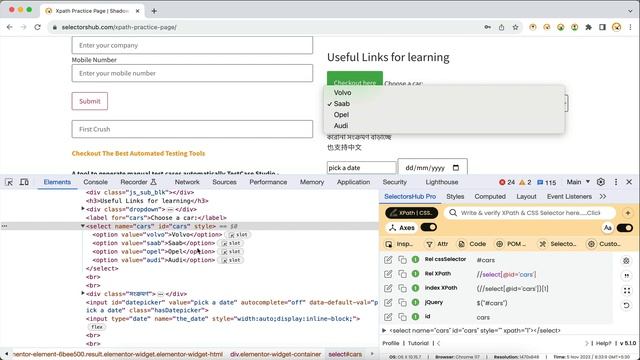This screenshot has height=360, width=640.
Task: Click select#cars in the breadcrumb bar
Action: (x=345, y=354)
